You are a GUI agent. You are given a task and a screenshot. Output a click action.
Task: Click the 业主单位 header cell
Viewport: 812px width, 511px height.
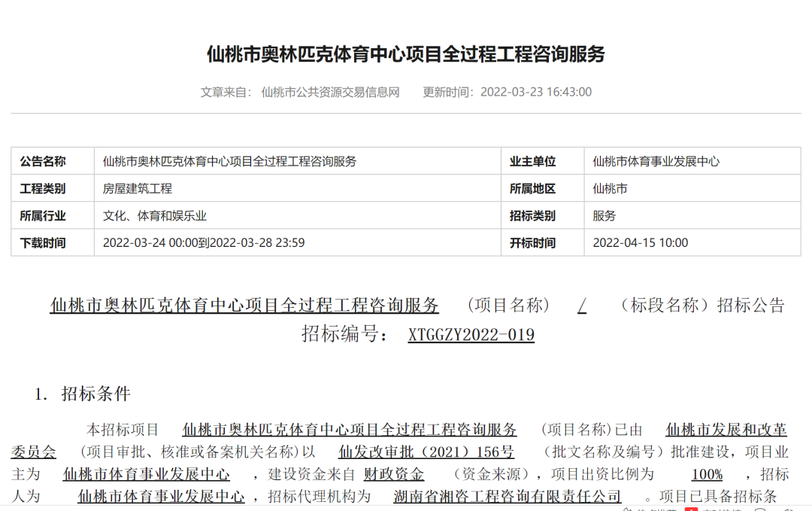[532, 161]
